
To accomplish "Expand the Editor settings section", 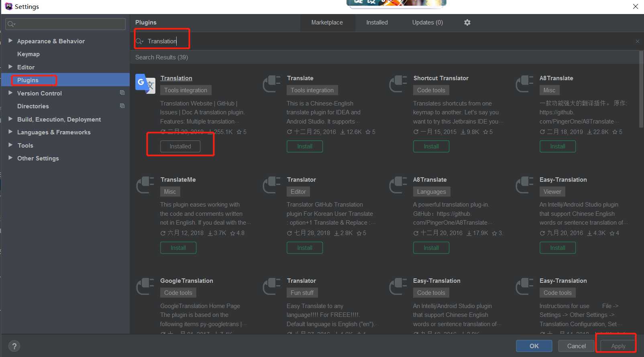I will [x=10, y=67].
